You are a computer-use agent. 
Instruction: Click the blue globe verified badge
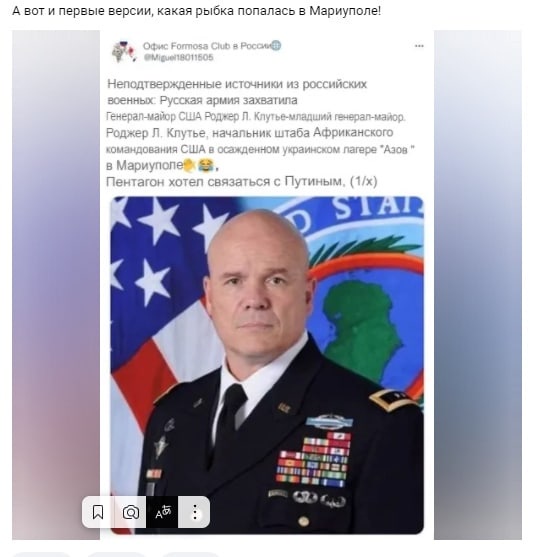pyautogui.click(x=276, y=46)
